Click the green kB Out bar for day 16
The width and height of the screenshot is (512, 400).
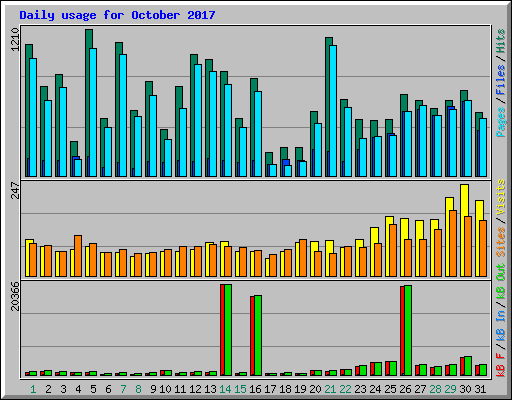[258, 335]
